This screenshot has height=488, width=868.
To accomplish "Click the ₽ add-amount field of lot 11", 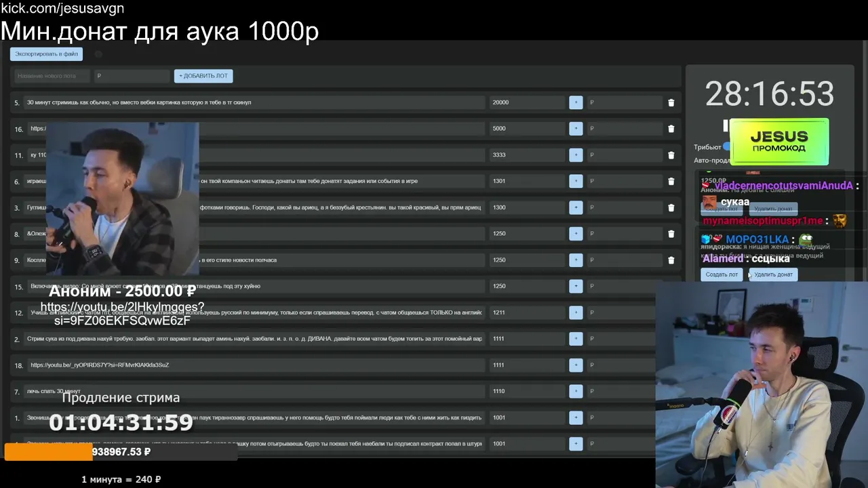I will pyautogui.click(x=625, y=155).
